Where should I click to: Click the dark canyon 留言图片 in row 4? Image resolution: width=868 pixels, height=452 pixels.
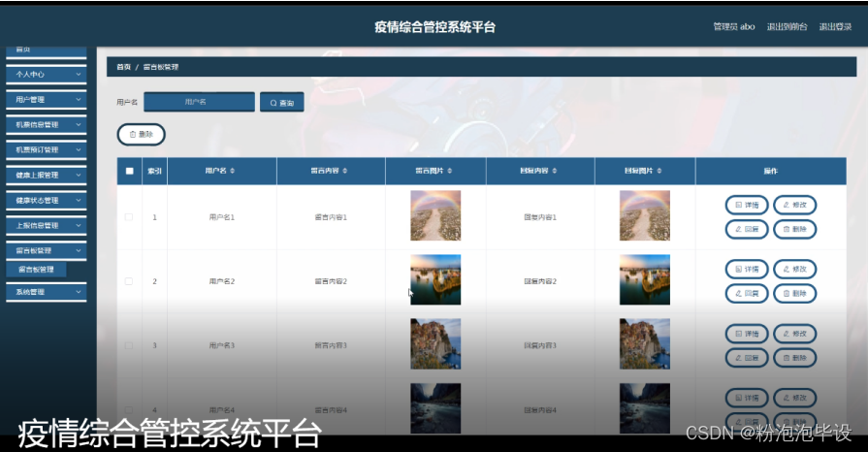click(x=435, y=408)
